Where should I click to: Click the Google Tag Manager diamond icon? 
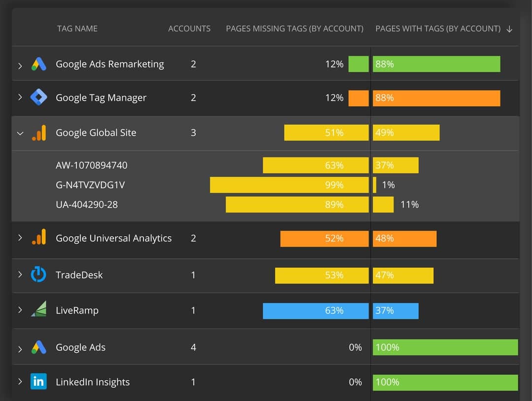[39, 97]
